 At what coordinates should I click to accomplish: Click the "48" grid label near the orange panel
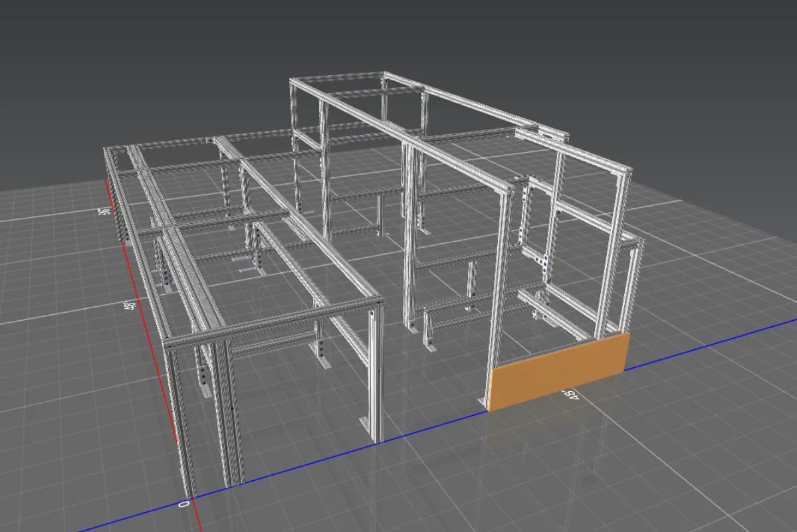coord(570,395)
